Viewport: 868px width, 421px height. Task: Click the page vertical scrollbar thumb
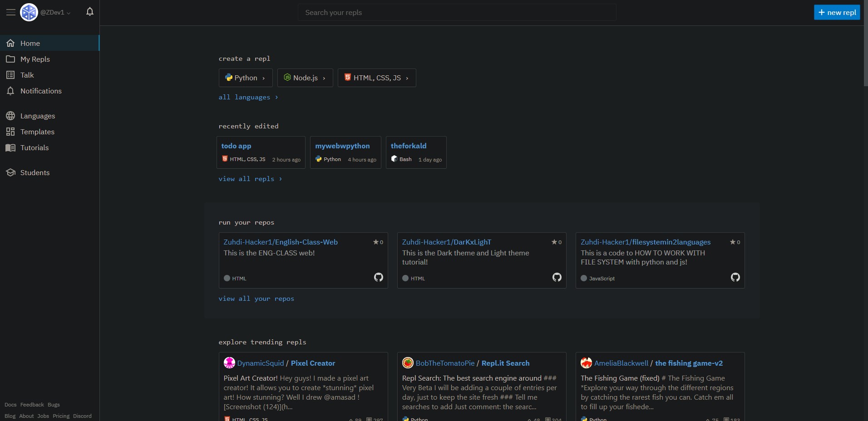point(865,43)
